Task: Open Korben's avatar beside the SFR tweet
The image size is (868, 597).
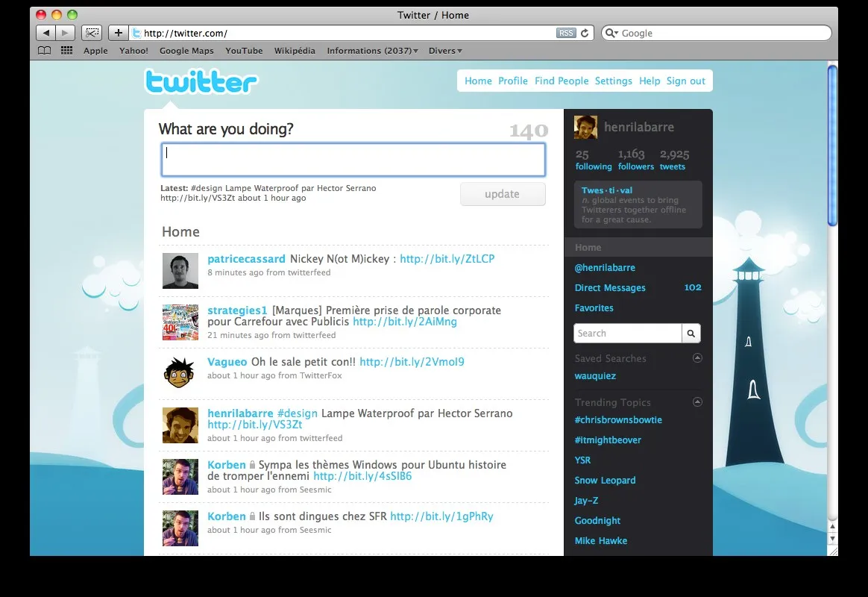Action: pos(180,528)
